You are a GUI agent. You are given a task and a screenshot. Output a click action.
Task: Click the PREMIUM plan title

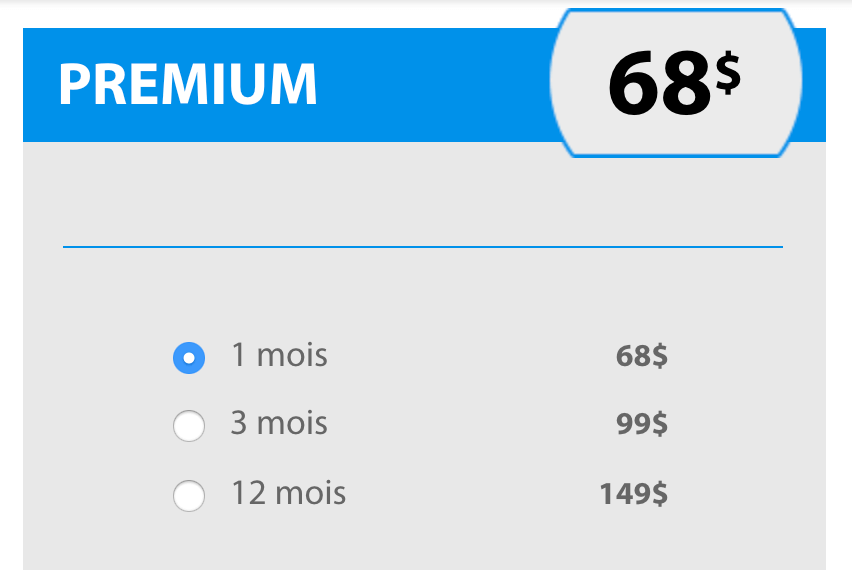point(188,85)
